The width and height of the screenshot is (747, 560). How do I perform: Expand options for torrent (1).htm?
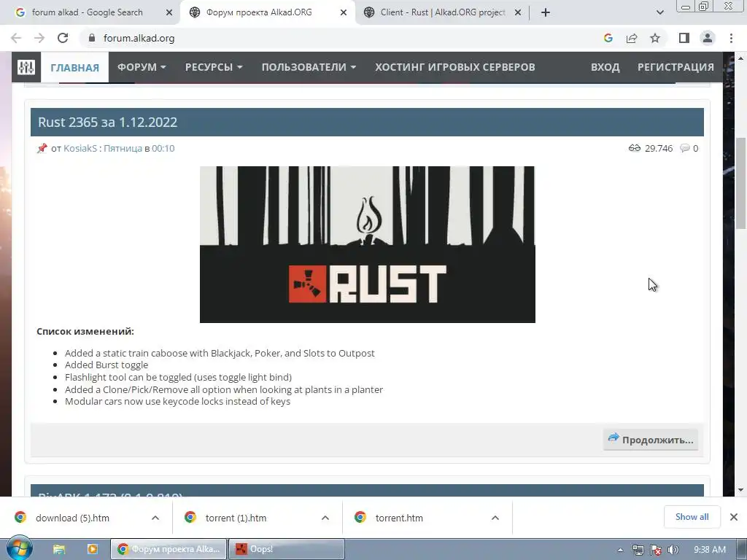pyautogui.click(x=325, y=518)
